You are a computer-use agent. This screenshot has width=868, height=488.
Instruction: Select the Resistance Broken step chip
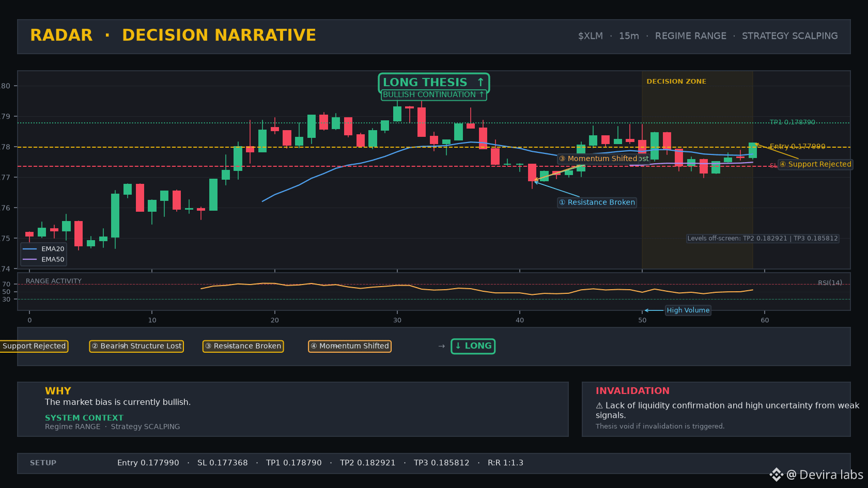tap(243, 346)
